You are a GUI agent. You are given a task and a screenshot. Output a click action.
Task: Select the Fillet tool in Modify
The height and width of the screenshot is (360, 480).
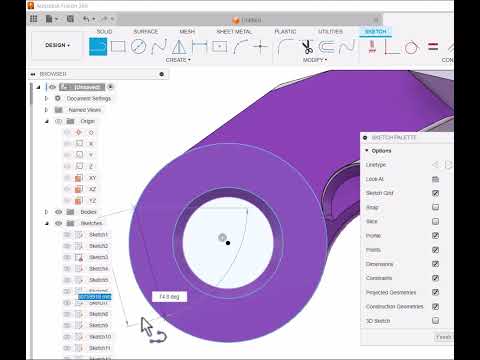pyautogui.click(x=285, y=47)
